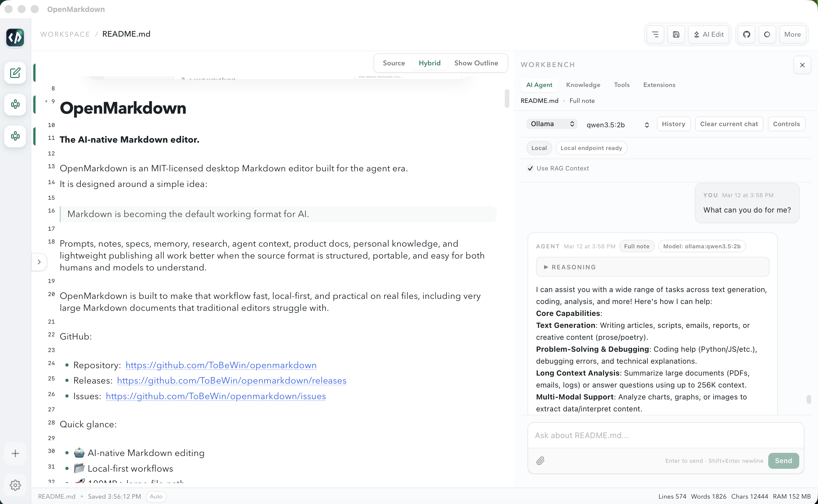The height and width of the screenshot is (504, 818).
Task: Open the outline view icon in toolbar
Action: pyautogui.click(x=655, y=34)
